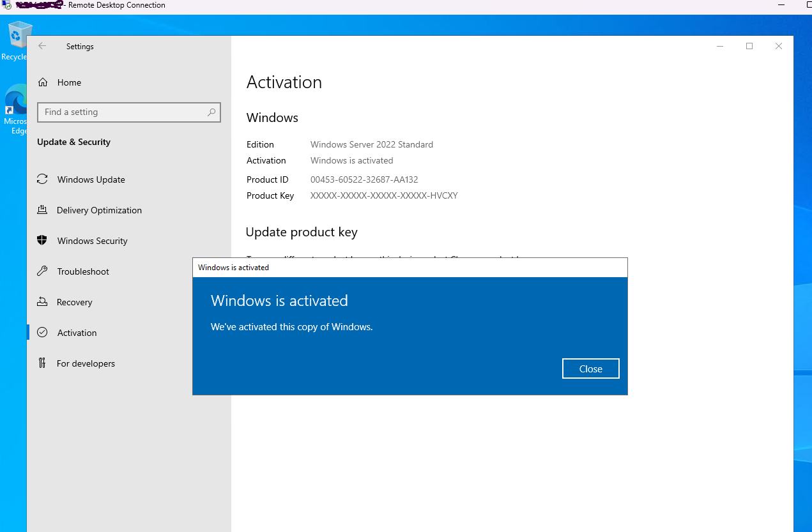Image resolution: width=812 pixels, height=532 pixels.
Task: Maximize the Settings window
Action: (x=749, y=46)
